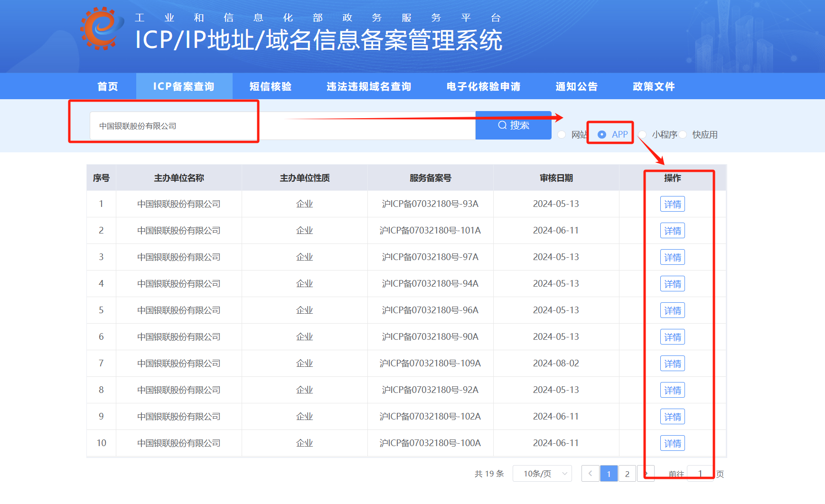Select the 网站 radio option
The image size is (825, 504).
[562, 135]
